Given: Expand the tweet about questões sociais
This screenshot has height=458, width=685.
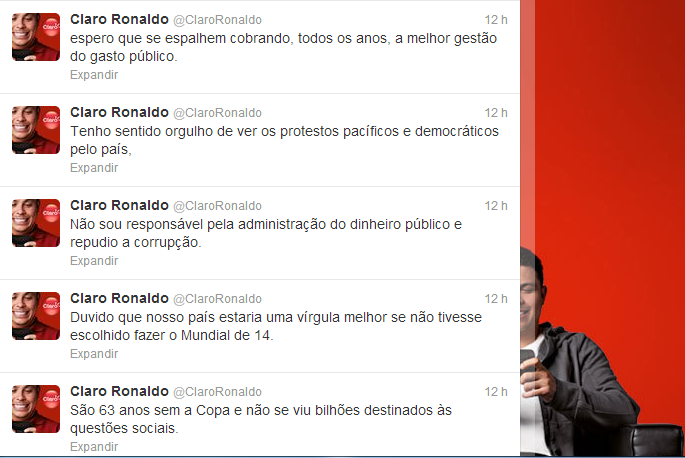Looking at the screenshot, I should 94,447.
